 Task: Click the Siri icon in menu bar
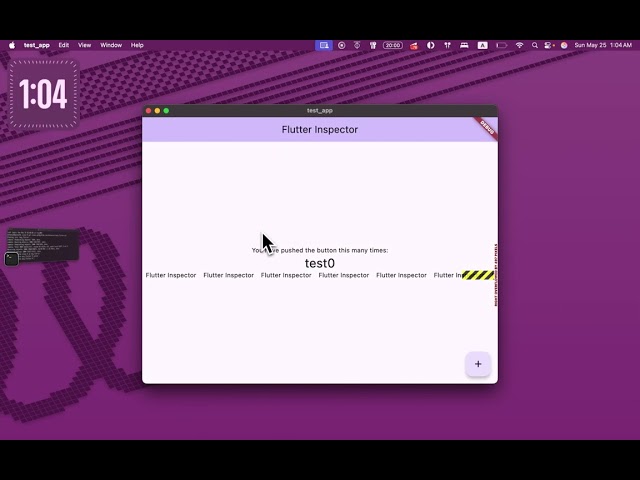coord(564,45)
